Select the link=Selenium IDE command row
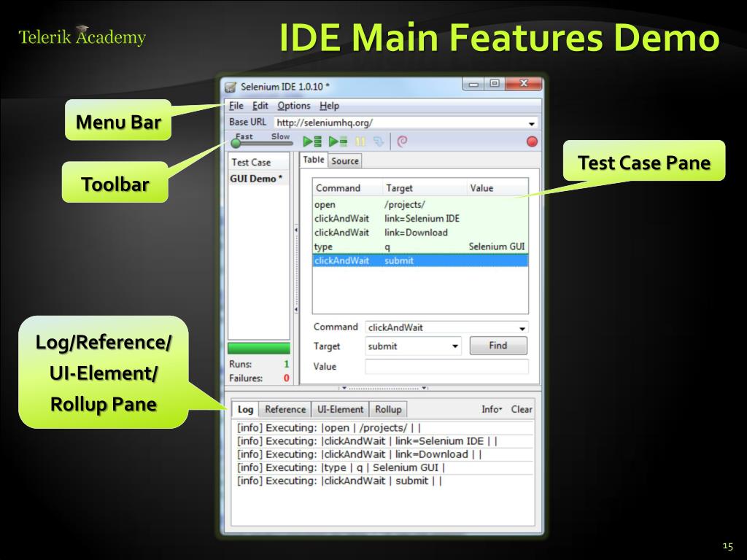Viewport: 747px width, 560px height. (x=420, y=219)
